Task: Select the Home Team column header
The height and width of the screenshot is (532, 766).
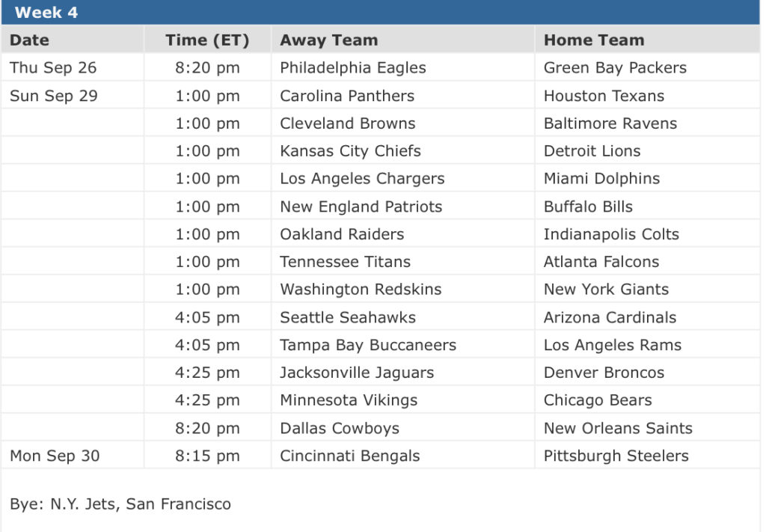Action: [x=593, y=40]
